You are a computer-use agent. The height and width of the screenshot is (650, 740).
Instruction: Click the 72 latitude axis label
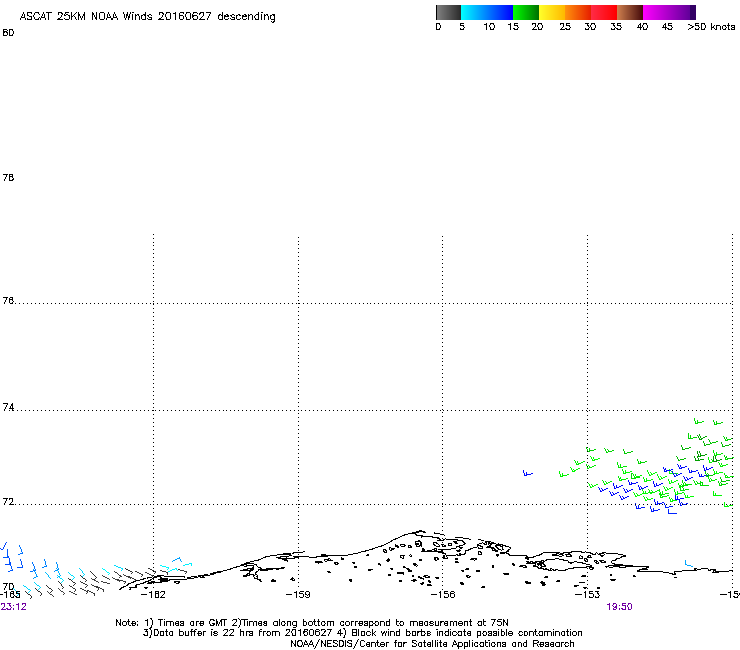coord(8,501)
